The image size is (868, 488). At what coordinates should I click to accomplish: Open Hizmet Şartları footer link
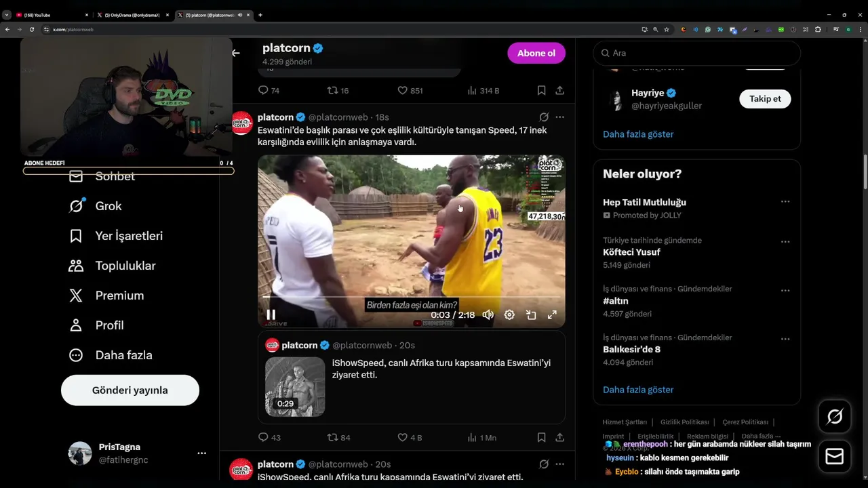[x=625, y=422]
